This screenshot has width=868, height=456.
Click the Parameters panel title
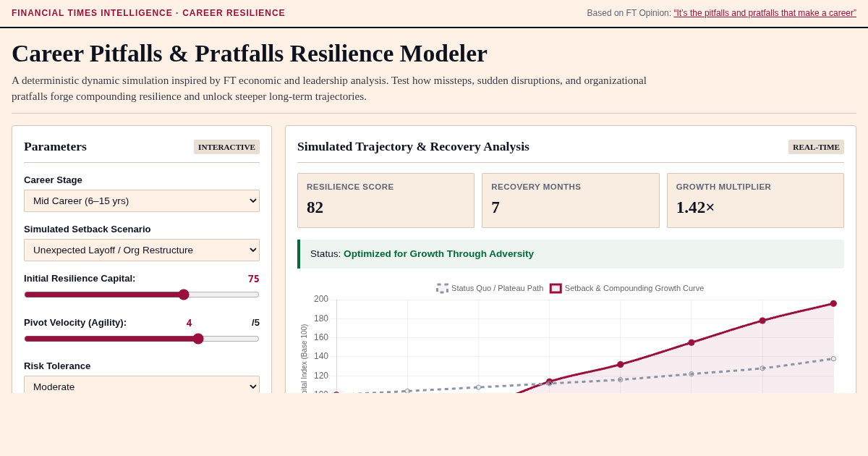55,147
